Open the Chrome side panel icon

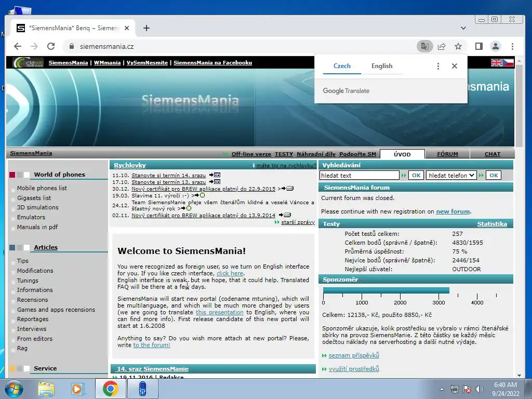pyautogui.click(x=478, y=46)
